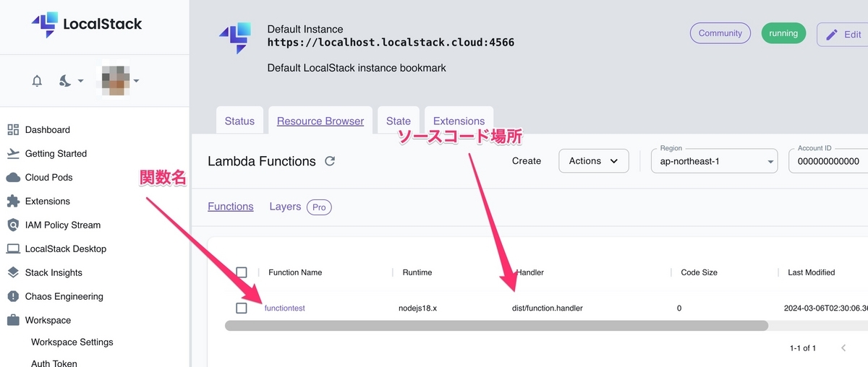Open the Actions dropdown
Image resolution: width=868 pixels, height=367 pixels.
[x=594, y=161]
